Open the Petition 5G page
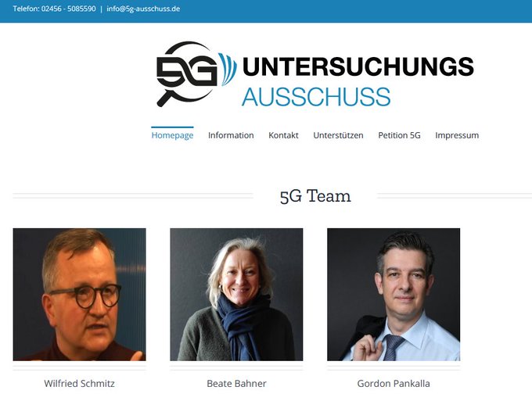The width and height of the screenshot is (532, 408). [399, 135]
